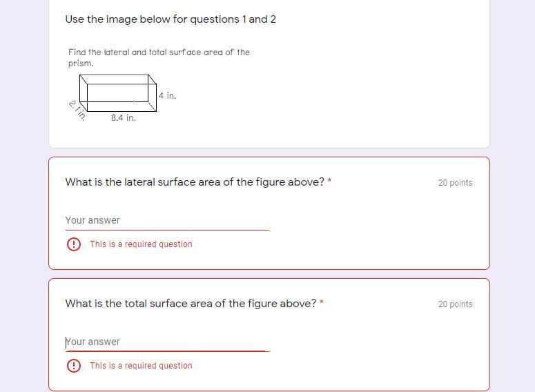
Task: Click the total surface area question title
Action: pos(191,304)
